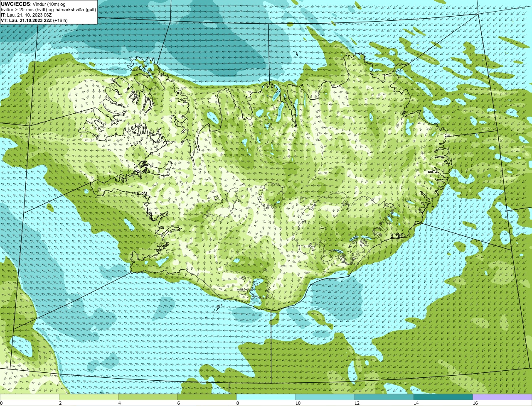Screen dimensions: 532x406
Task: Click the 'hviður > 25 m/s' legend line
Action: (x=49, y=10)
